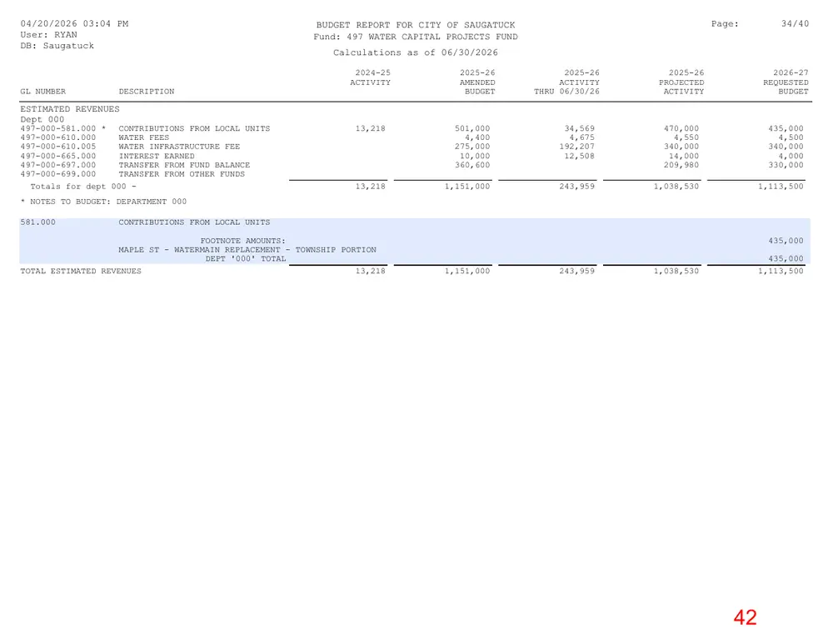
Task: Click the "User: RYAN" line
Action: (x=49, y=35)
